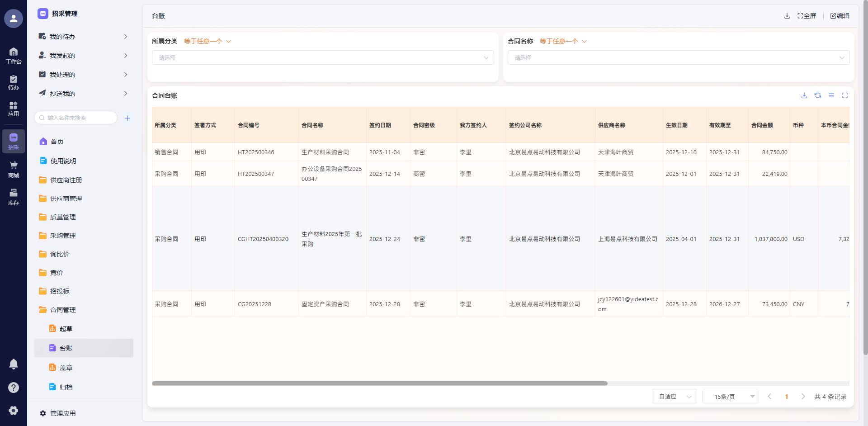Go to 工作台 workbench icon
The height and width of the screenshot is (426, 868).
tap(14, 56)
